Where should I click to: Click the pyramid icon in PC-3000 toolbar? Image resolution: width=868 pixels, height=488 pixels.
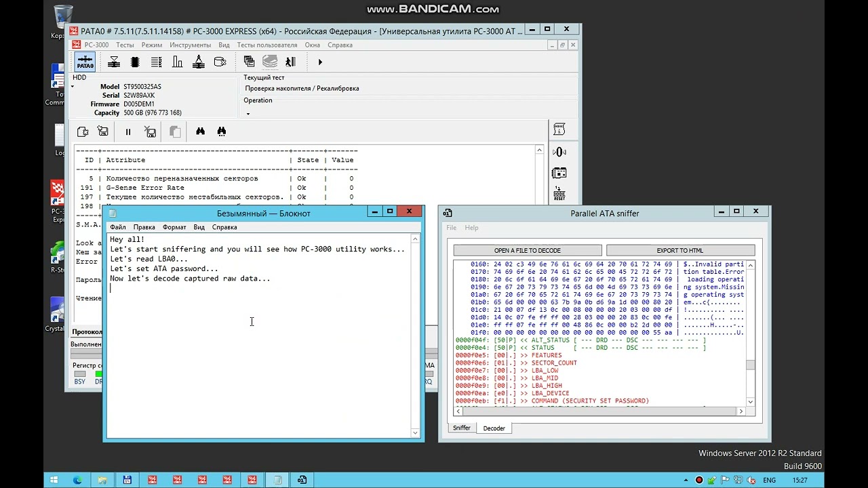[x=199, y=62]
